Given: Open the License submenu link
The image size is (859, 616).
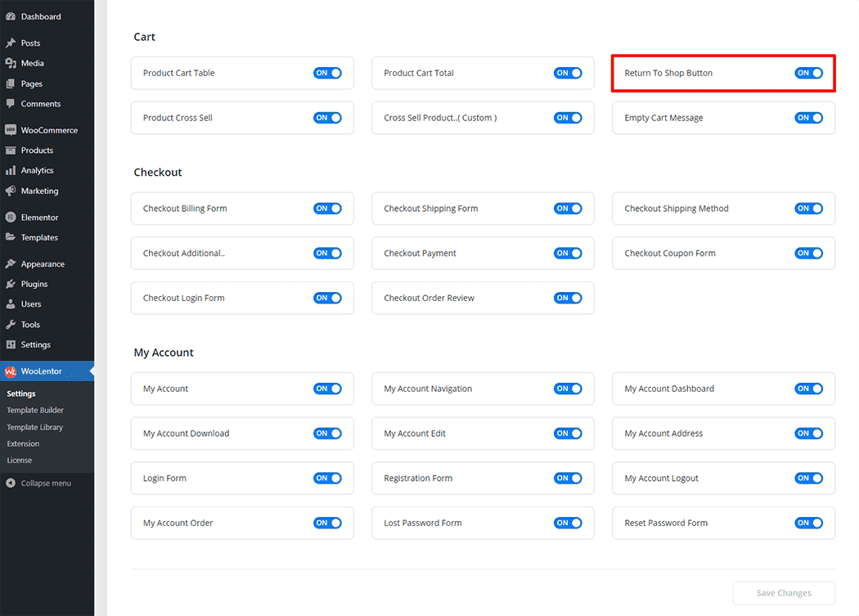Looking at the screenshot, I should pyautogui.click(x=20, y=461).
